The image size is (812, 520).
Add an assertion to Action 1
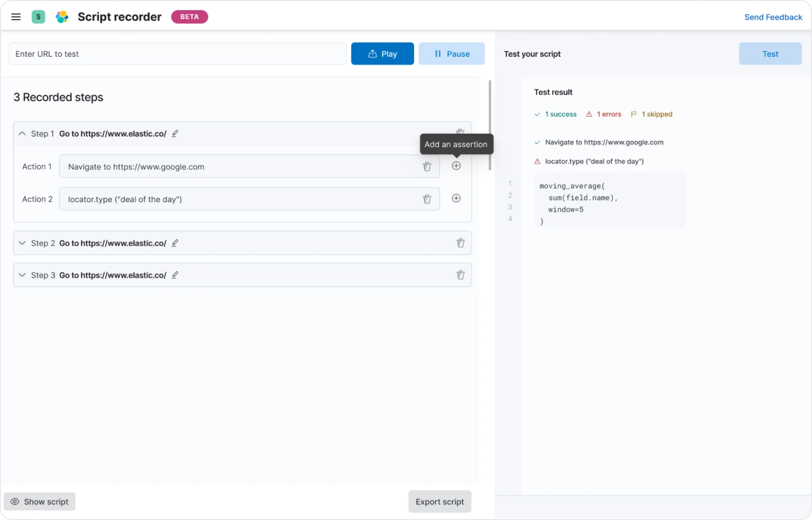click(456, 166)
